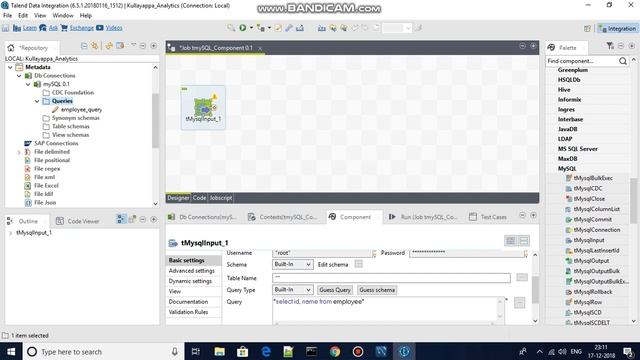The image size is (640, 360).
Task: Open Learn link icon in toolbar
Action: [17, 28]
